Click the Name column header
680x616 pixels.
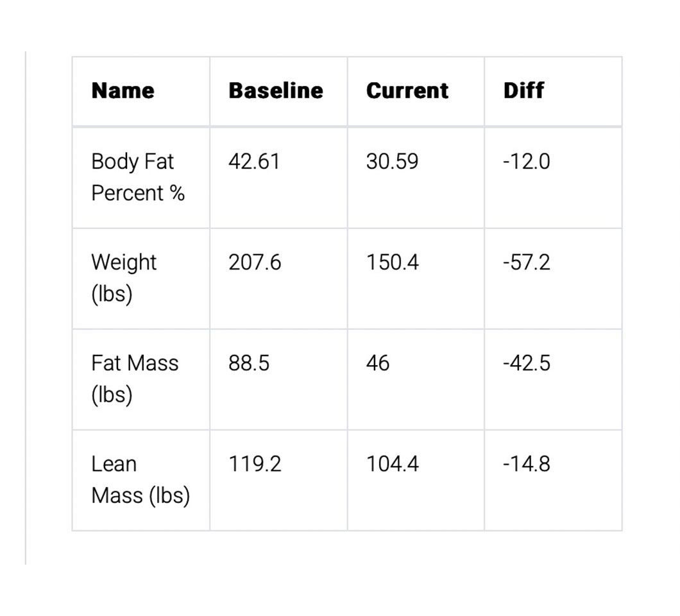pos(123,90)
